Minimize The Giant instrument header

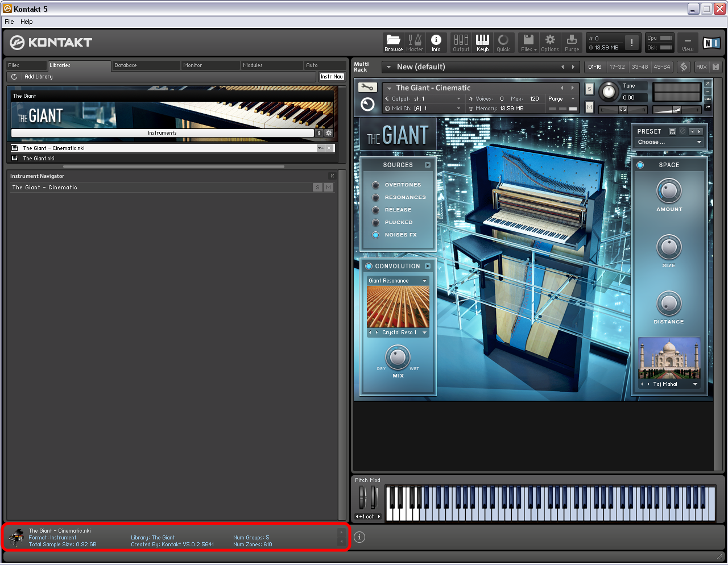[x=708, y=91]
